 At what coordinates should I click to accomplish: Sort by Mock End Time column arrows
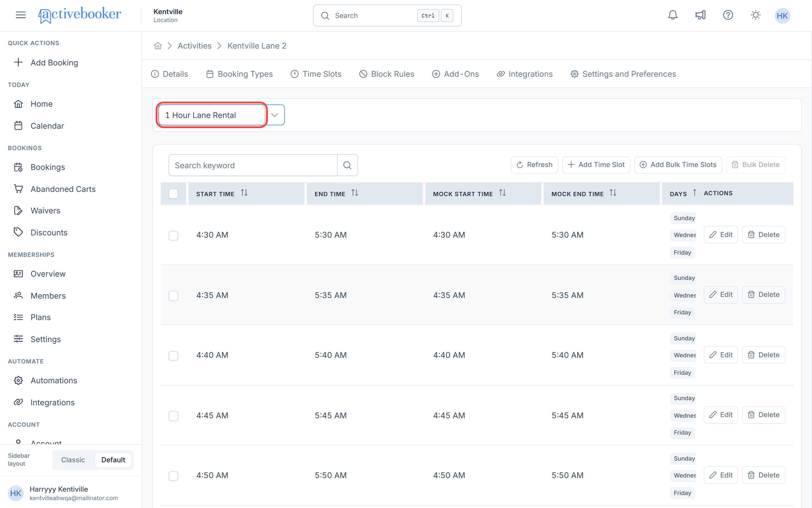(x=613, y=193)
